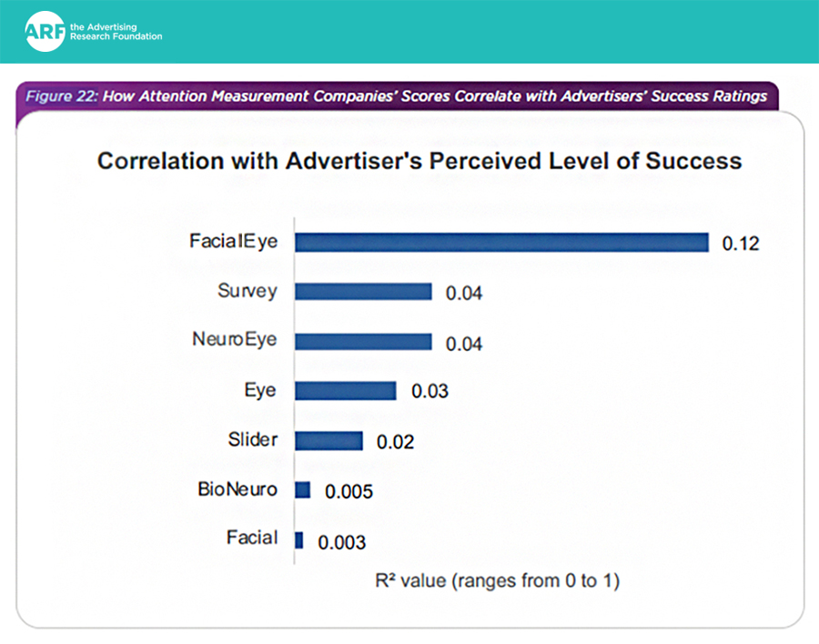Screen dimensions: 819x644
Task: Click the chart title about Perceived Success
Action: click(x=420, y=161)
